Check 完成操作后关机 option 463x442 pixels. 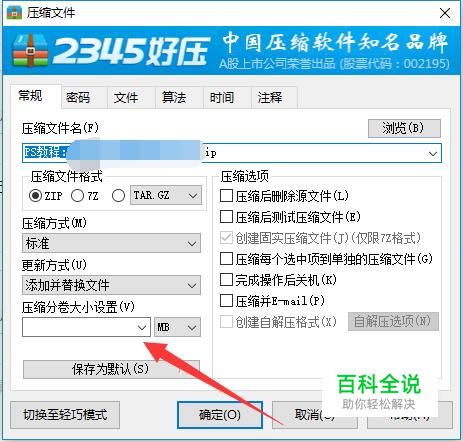click(226, 280)
